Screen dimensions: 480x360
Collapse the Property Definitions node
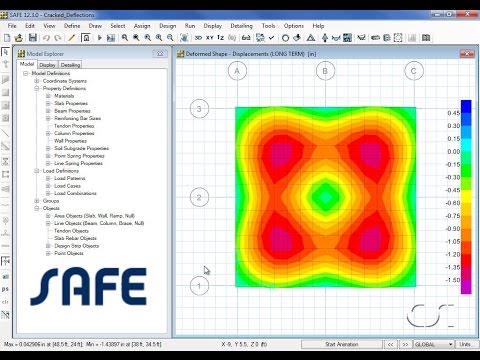[x=37, y=88]
